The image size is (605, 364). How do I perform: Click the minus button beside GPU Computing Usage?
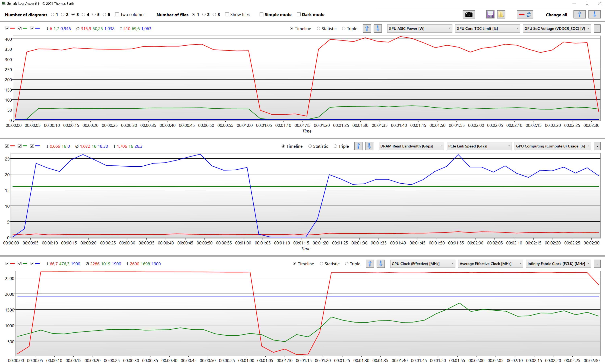coord(597,146)
